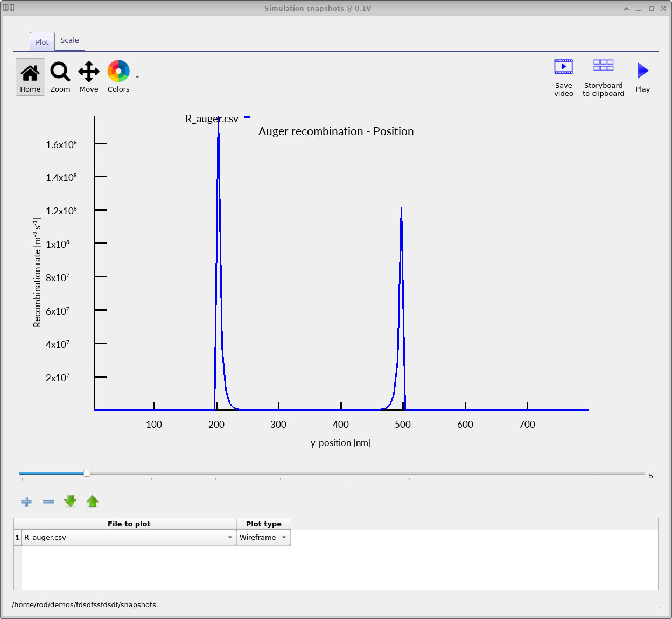Viewport: 672px width, 619px height.
Task: Open the Colors wheel icon
Action: click(x=118, y=77)
